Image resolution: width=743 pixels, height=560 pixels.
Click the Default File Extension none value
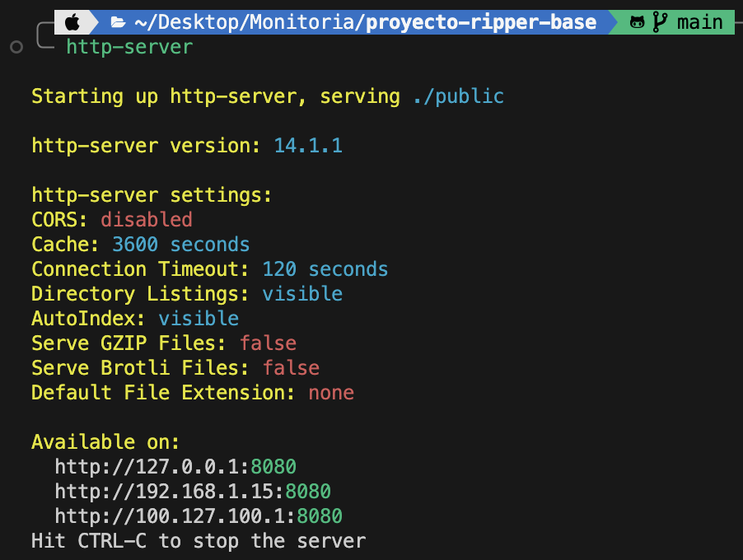click(331, 393)
